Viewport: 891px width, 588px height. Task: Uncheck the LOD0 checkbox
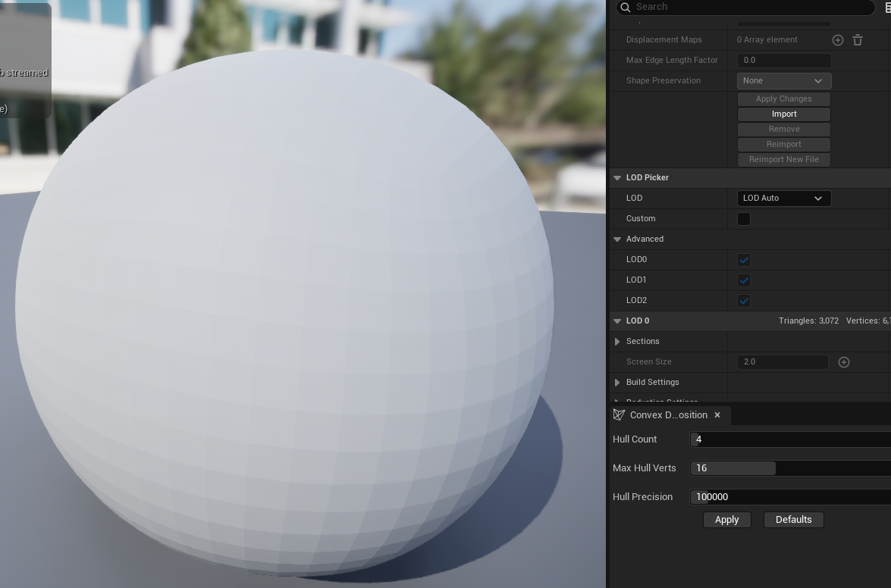pos(744,260)
